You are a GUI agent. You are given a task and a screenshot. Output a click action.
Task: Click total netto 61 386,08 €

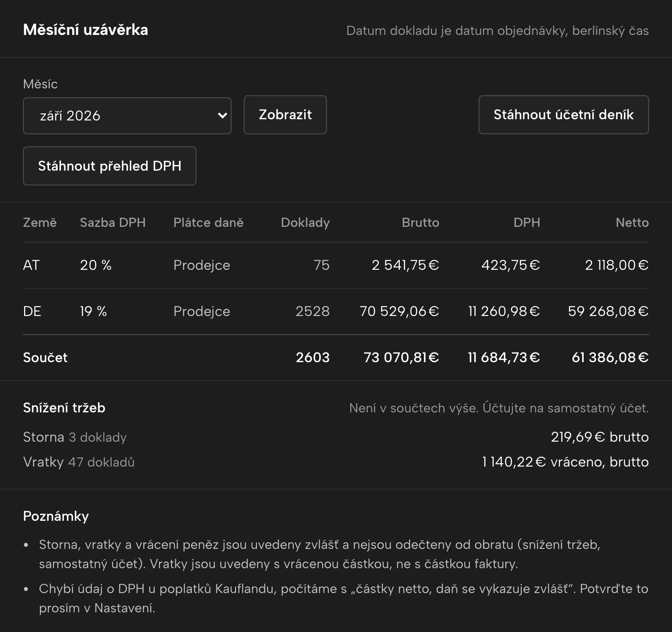pos(610,357)
